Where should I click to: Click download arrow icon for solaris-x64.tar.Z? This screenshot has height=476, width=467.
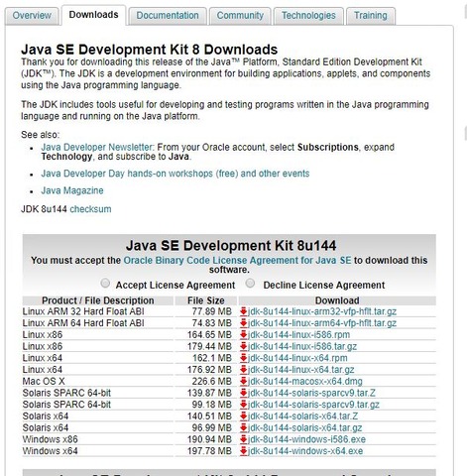(244, 416)
